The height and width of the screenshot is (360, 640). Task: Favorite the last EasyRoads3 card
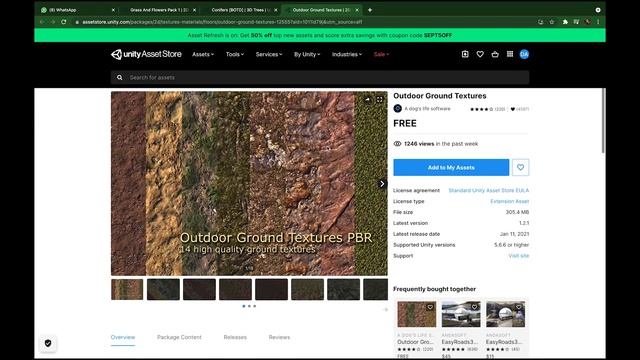(519, 307)
